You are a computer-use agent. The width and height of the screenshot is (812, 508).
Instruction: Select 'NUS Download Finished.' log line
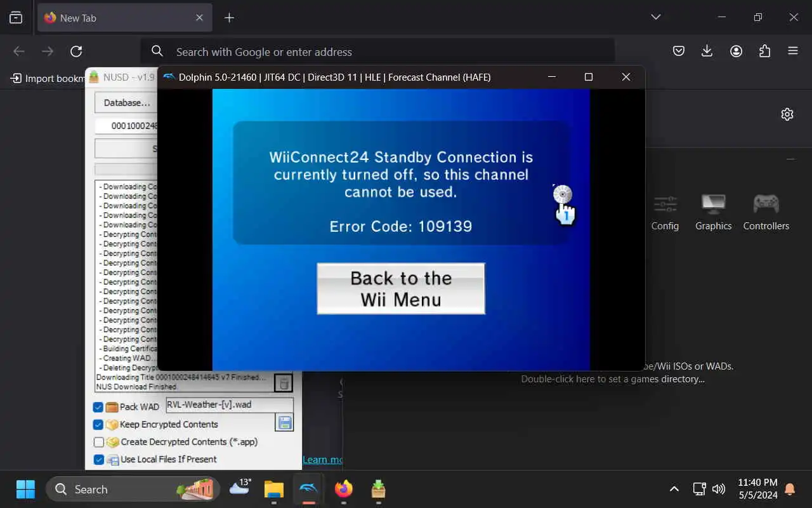click(x=137, y=386)
